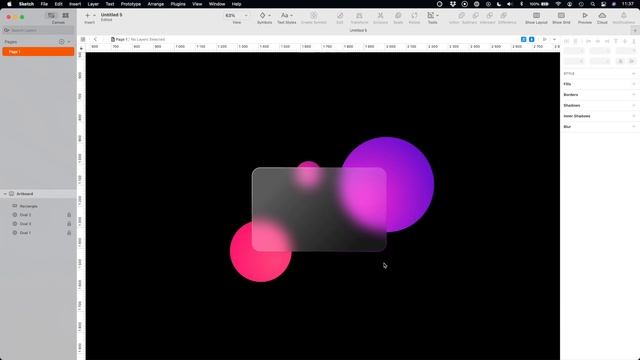This screenshot has width=640, height=360.
Task: Switch to Components view icon
Action: [x=65, y=16]
